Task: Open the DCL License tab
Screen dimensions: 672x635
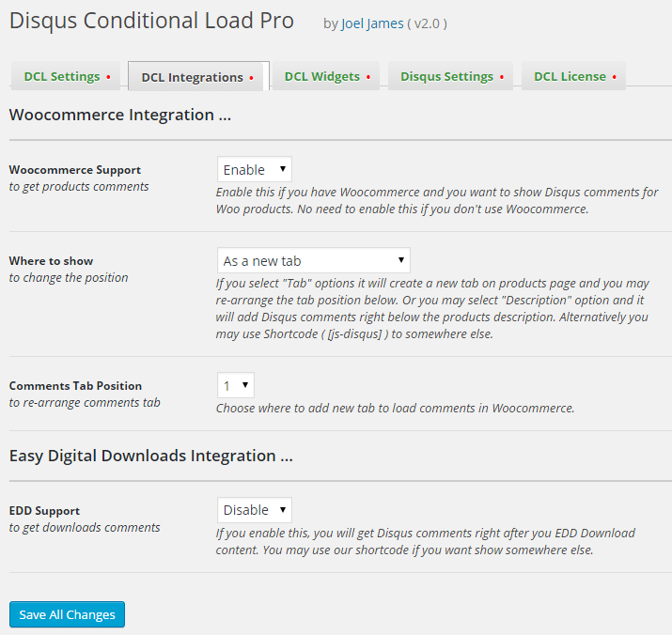Action: (573, 76)
